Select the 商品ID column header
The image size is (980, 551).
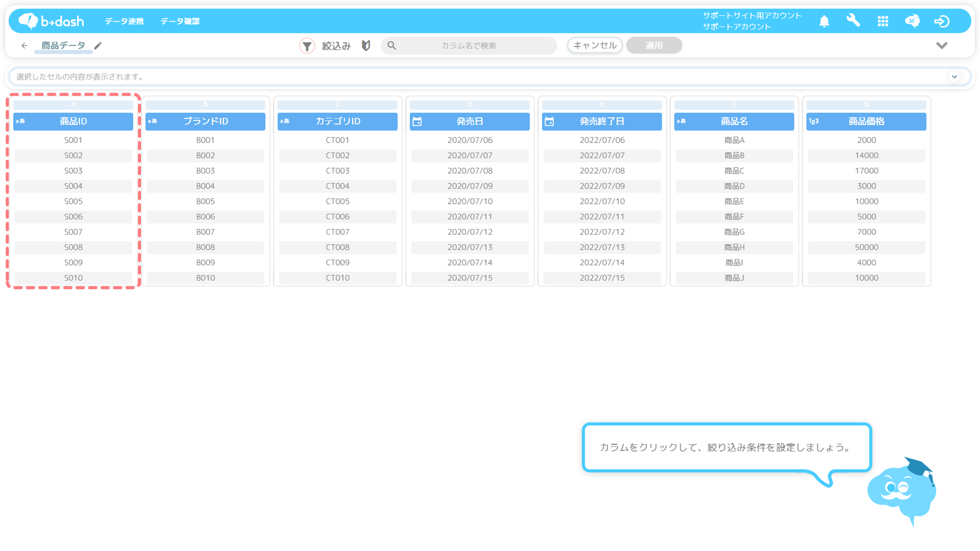[x=73, y=121]
